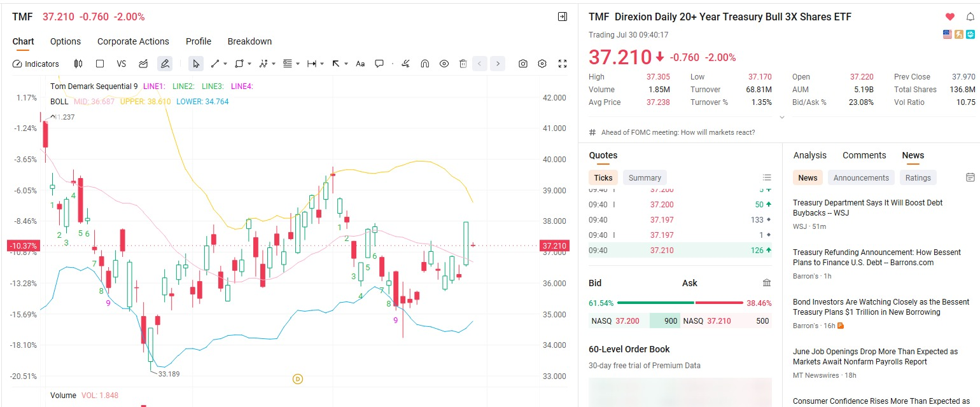Click the chart overlay analysis icon

point(143,64)
